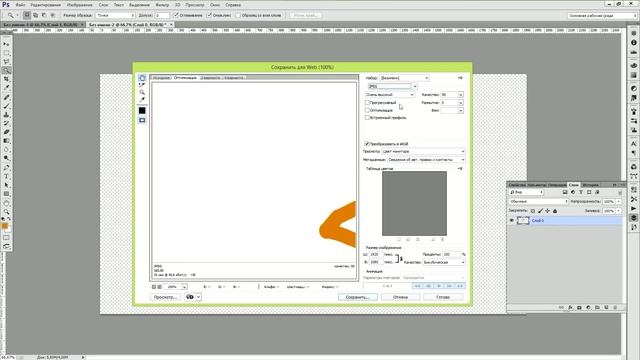Click the gray color table area
The height and width of the screenshot is (360, 640).
(414, 203)
